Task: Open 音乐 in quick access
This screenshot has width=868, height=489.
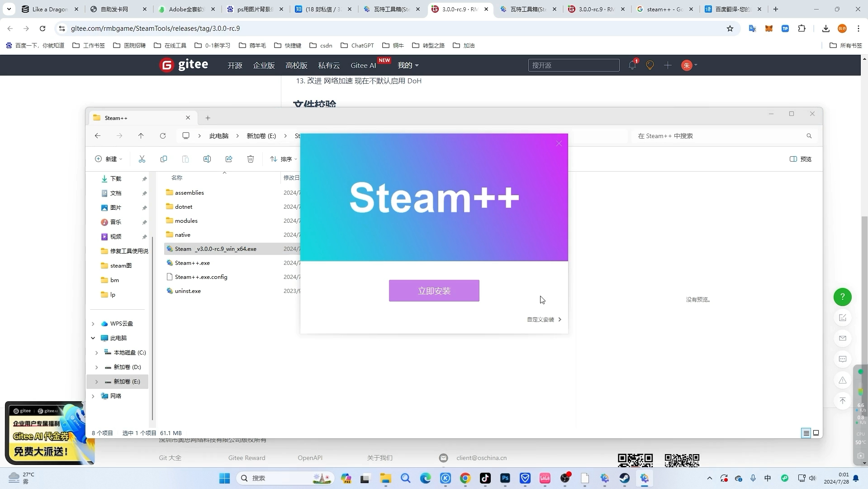Action: point(116,222)
